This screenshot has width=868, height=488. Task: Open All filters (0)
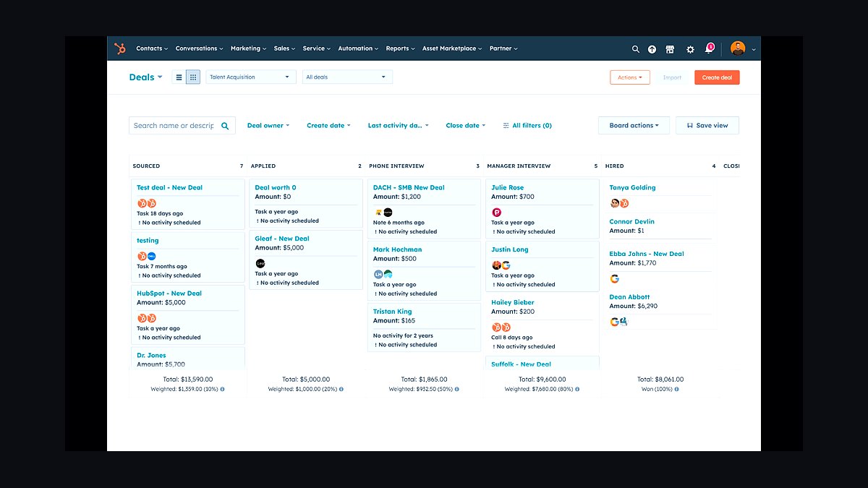pos(527,126)
